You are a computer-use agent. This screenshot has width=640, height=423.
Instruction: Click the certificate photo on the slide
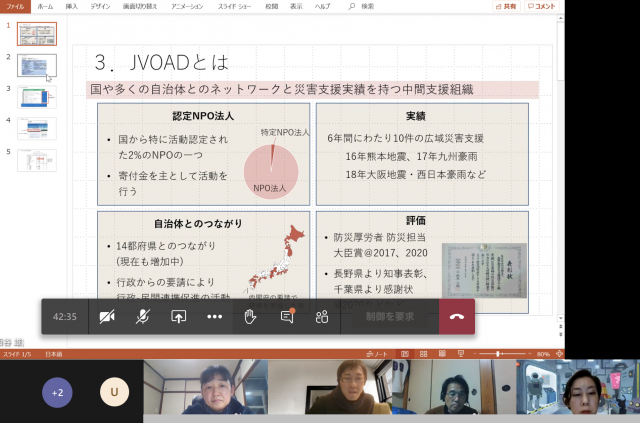pos(484,271)
